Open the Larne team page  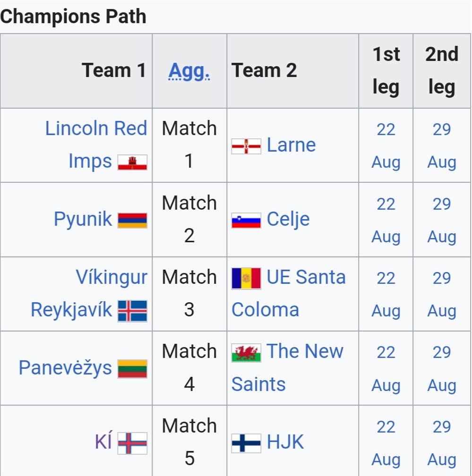[x=291, y=145]
